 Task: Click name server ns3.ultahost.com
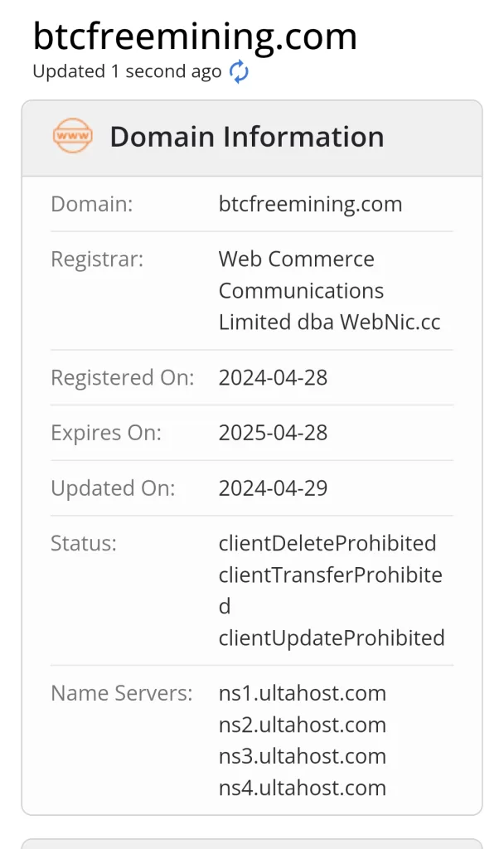[x=302, y=756]
